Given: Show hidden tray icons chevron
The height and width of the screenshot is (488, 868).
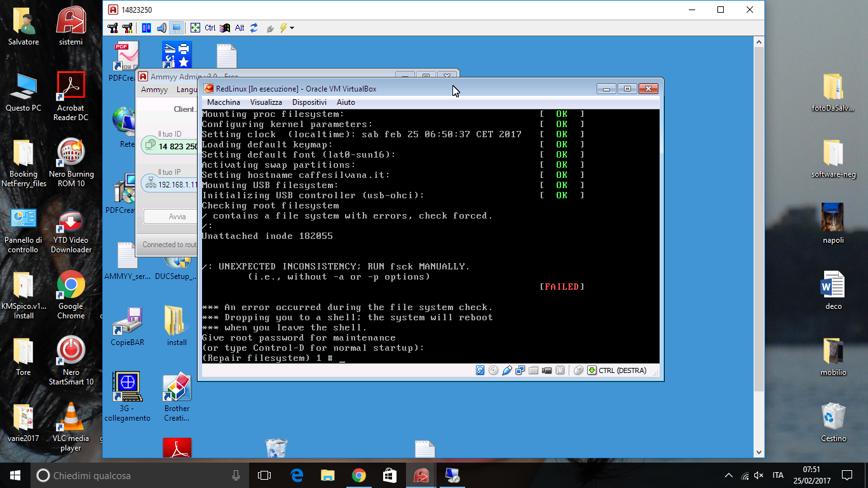Looking at the screenshot, I should coord(729,475).
